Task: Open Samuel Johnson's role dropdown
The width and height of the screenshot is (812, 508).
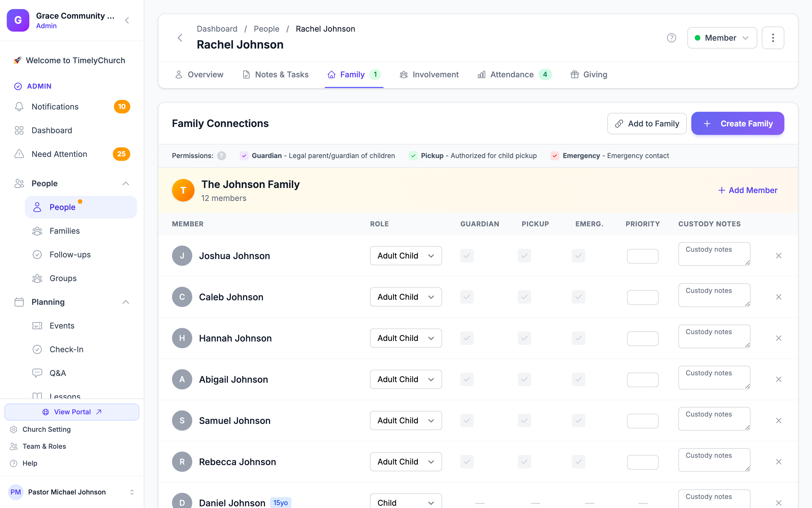Action: 406,421
